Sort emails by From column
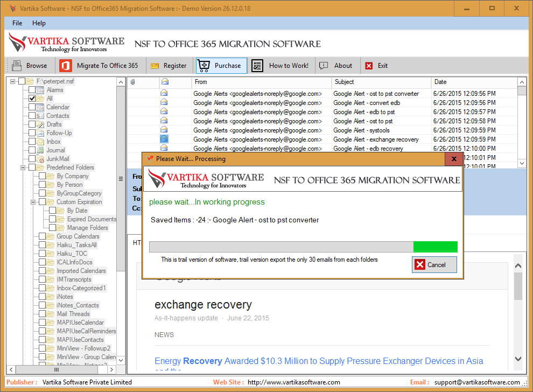 (262, 82)
